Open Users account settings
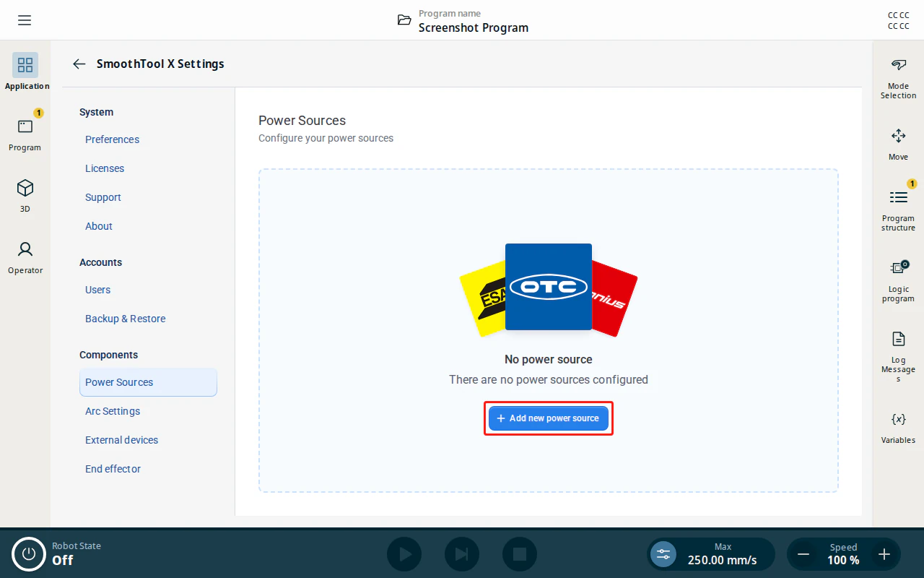The image size is (924, 578). (148, 290)
